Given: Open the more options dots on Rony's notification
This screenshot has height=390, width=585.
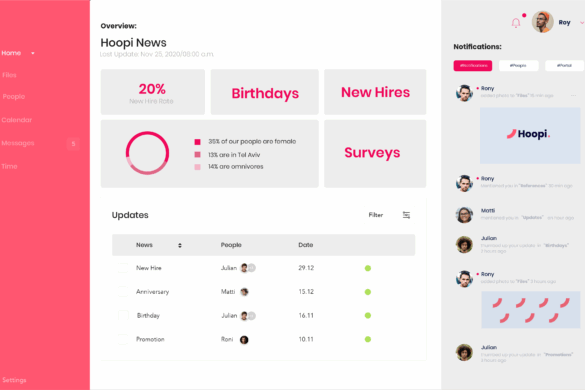Looking at the screenshot, I should pyautogui.click(x=573, y=96).
